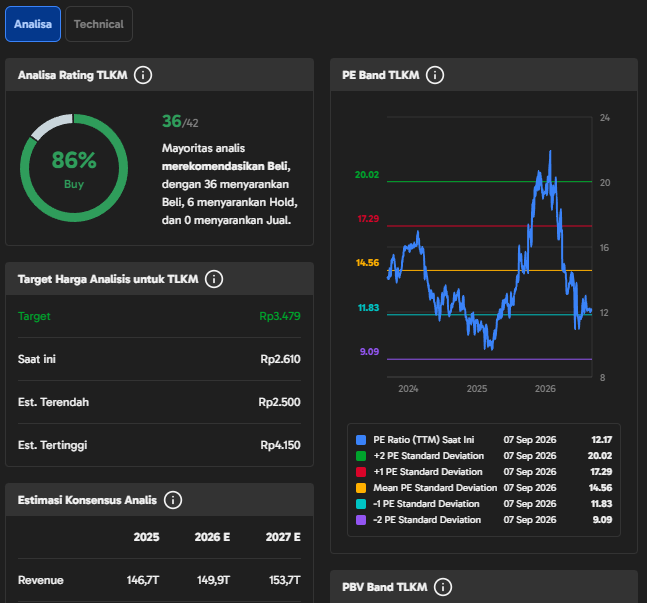The height and width of the screenshot is (603, 647).
Task: Click Est. Terendah value Rp2.500
Action: pos(279,402)
